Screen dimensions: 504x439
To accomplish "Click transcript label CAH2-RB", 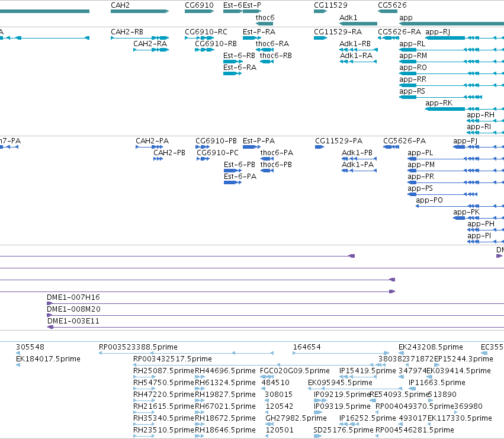I will click(x=127, y=32).
